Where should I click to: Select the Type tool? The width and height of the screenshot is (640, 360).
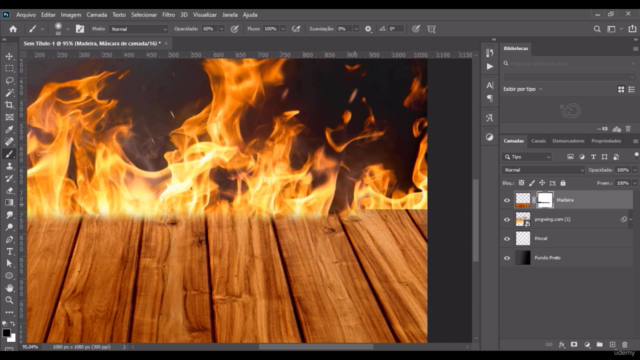9,252
